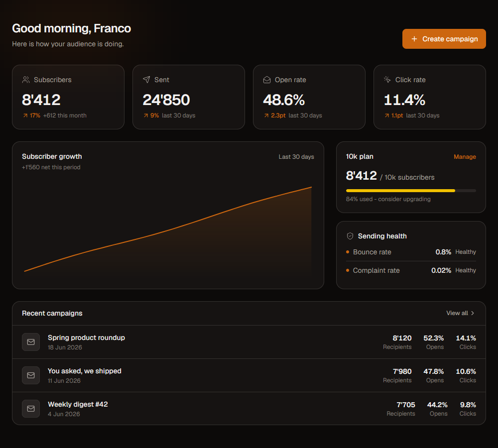This screenshot has height=448, width=498.
Task: Click the Last 30 days chart label
Action: pos(296,157)
